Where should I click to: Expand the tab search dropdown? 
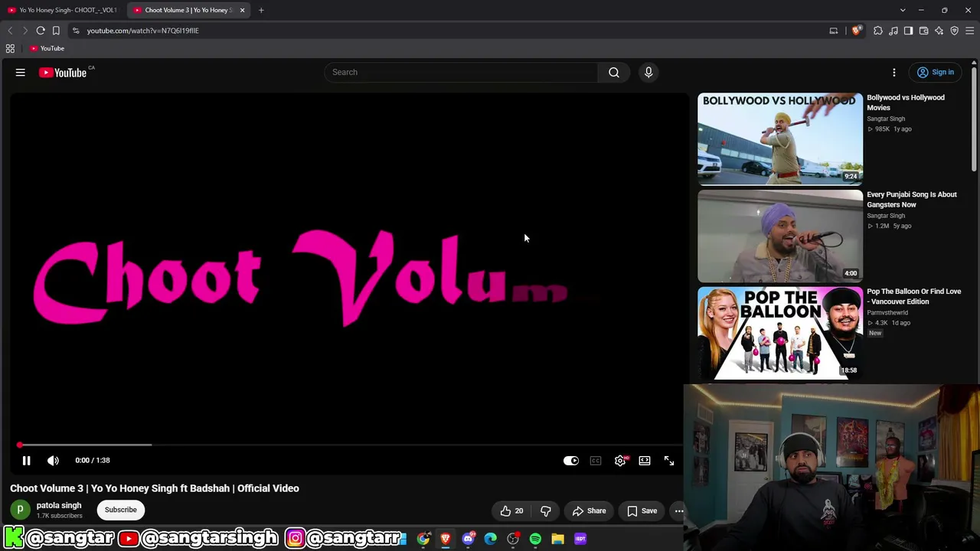(903, 10)
